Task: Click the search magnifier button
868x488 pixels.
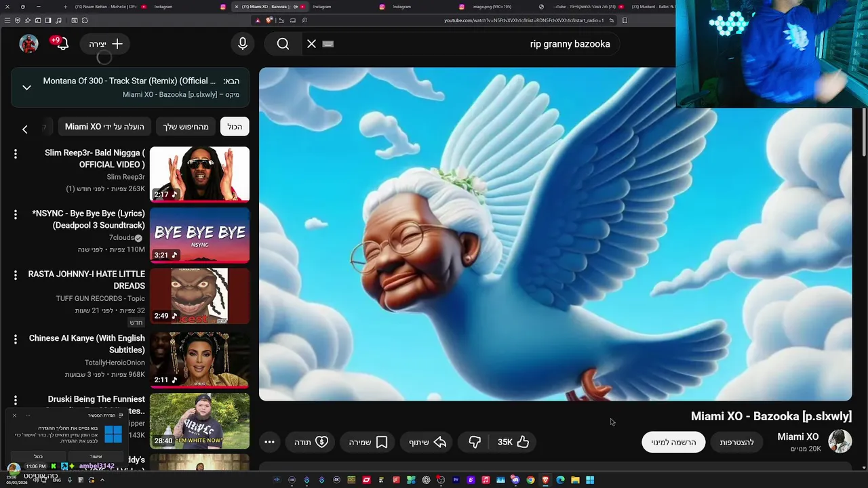Action: 283,44
